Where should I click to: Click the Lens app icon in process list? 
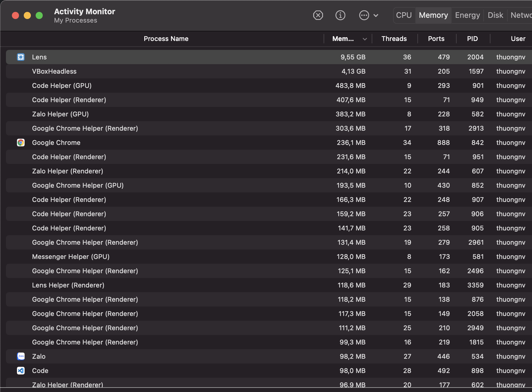click(x=21, y=57)
